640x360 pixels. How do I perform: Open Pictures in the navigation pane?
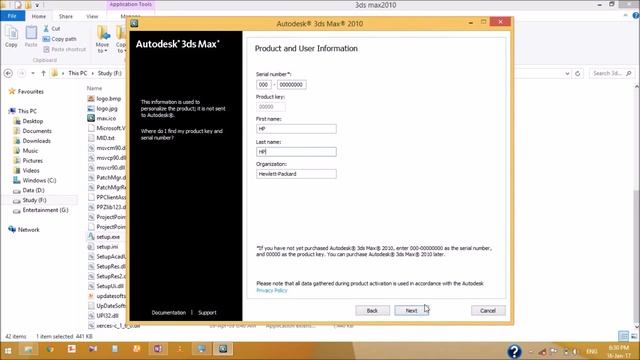click(32, 161)
